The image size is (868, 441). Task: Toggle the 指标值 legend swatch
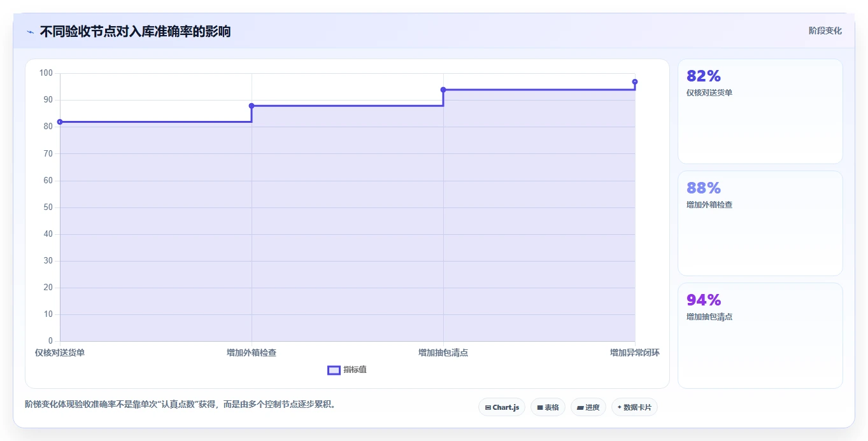(x=334, y=370)
